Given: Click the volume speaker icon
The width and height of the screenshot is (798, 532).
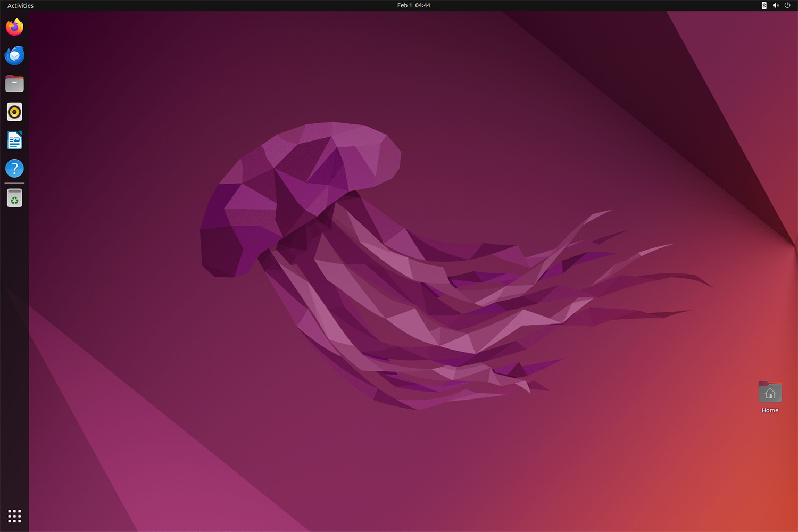Looking at the screenshot, I should point(776,5).
